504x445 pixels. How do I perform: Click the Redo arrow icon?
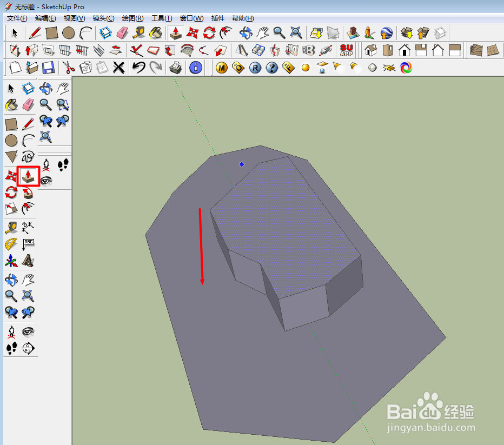click(x=156, y=68)
